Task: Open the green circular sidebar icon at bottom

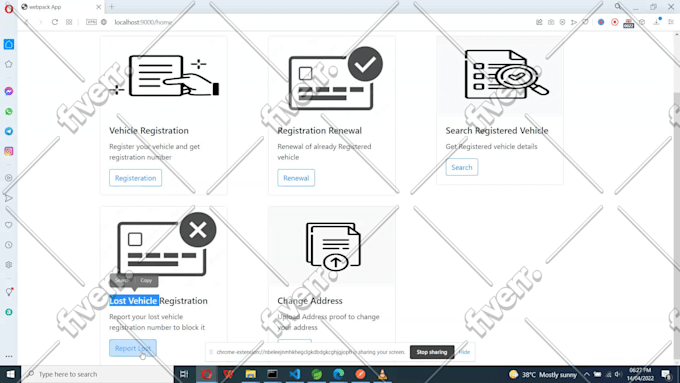Action: (9, 312)
